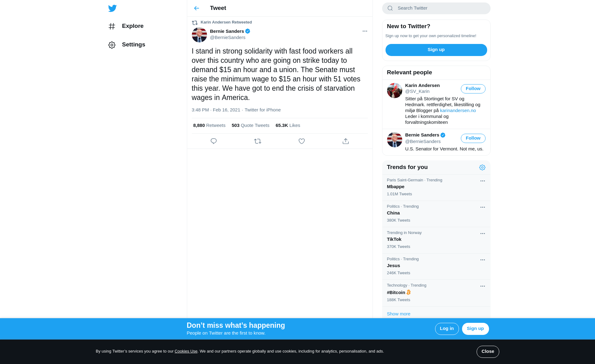Viewport: 595px width, 364px height.
Task: Open more options for Mbappe trend
Action: [483, 181]
